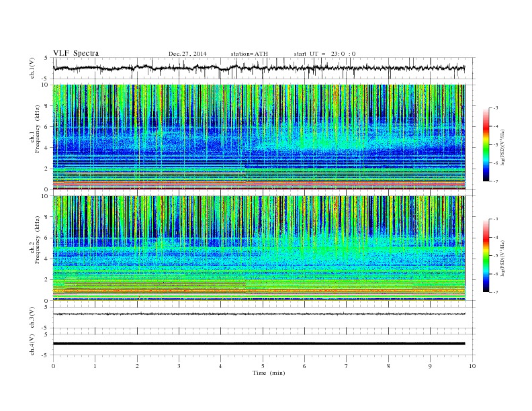Click the time axis tick label "8"
The image size is (532, 411).
click(388, 366)
